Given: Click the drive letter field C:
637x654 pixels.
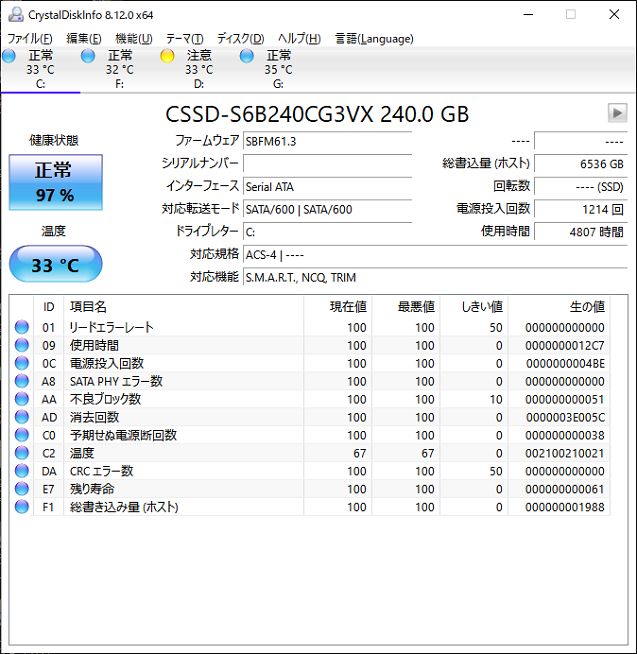Looking at the screenshot, I should [x=327, y=232].
